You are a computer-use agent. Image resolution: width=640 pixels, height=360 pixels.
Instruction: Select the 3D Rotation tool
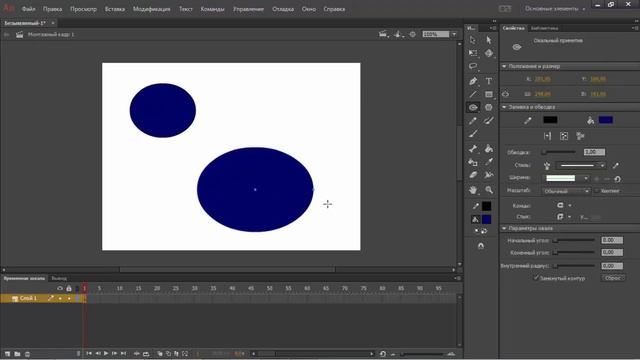pyautogui.click(x=489, y=53)
